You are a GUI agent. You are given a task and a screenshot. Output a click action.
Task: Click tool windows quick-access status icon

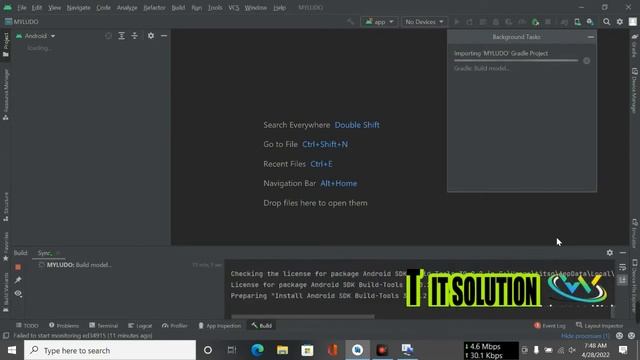6,336
